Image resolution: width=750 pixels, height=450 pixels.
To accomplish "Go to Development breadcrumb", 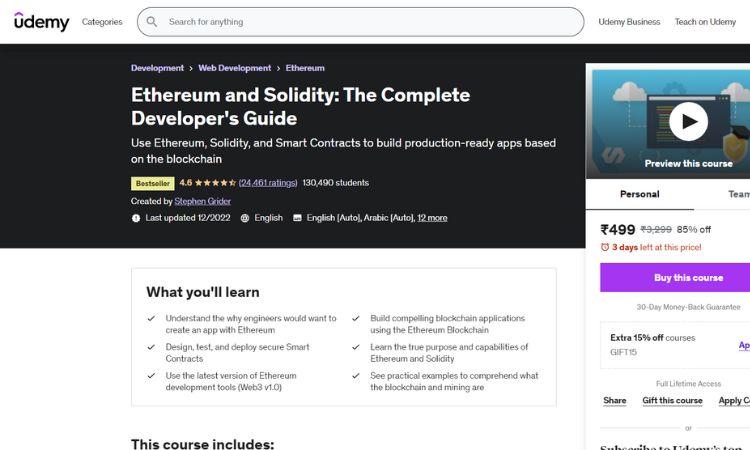I will [x=157, y=68].
